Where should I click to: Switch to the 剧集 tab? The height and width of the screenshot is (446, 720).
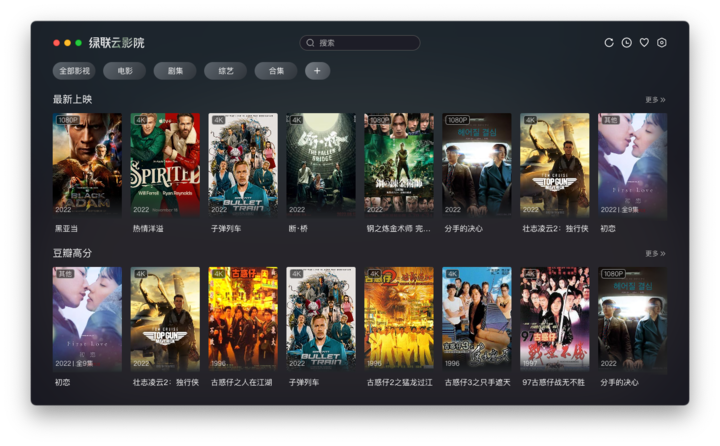tap(175, 71)
